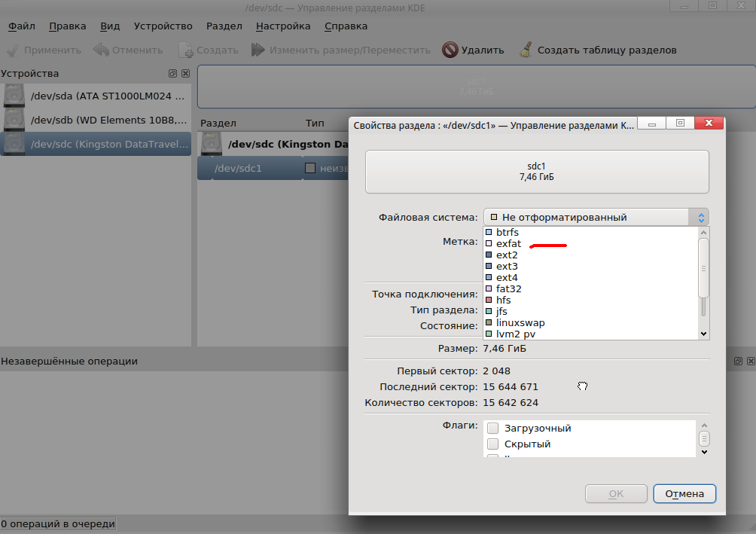This screenshot has width=756, height=534.
Task: Click the Undo (Отменить) arrow icon
Action: coord(101,50)
